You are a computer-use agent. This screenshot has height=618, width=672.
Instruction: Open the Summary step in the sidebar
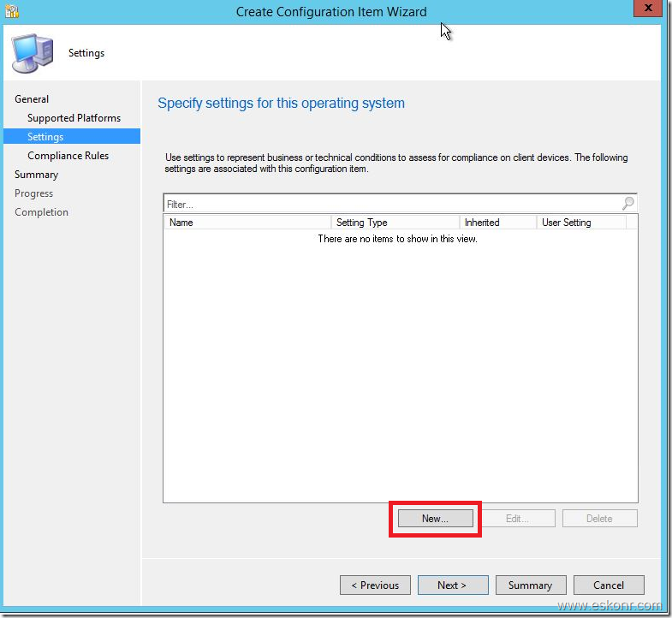37,175
